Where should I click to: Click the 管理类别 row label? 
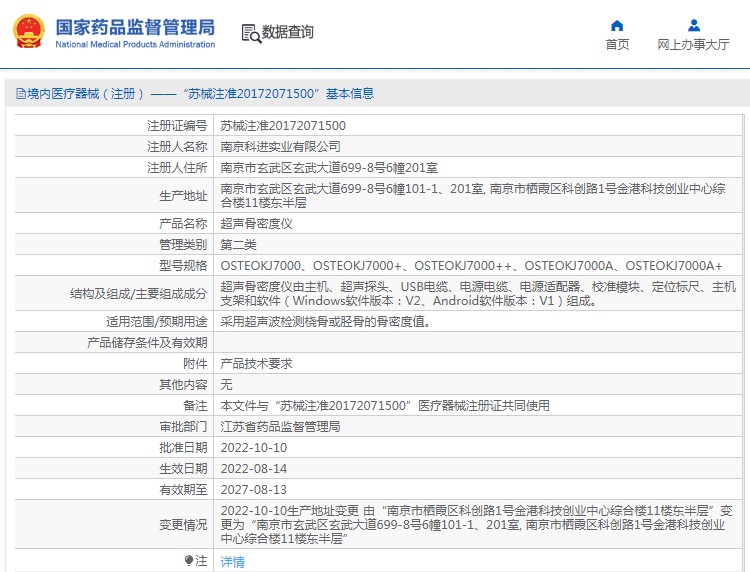(183, 245)
